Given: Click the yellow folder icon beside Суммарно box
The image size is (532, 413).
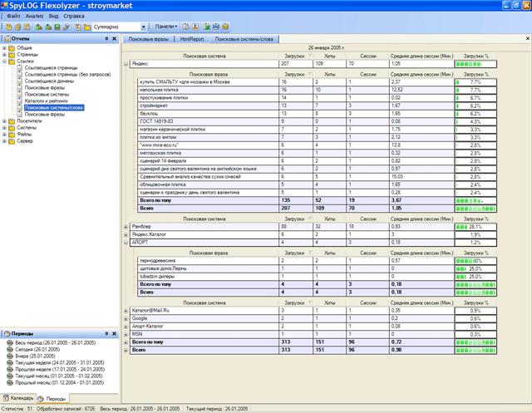Looking at the screenshot, I should tap(87, 27).
